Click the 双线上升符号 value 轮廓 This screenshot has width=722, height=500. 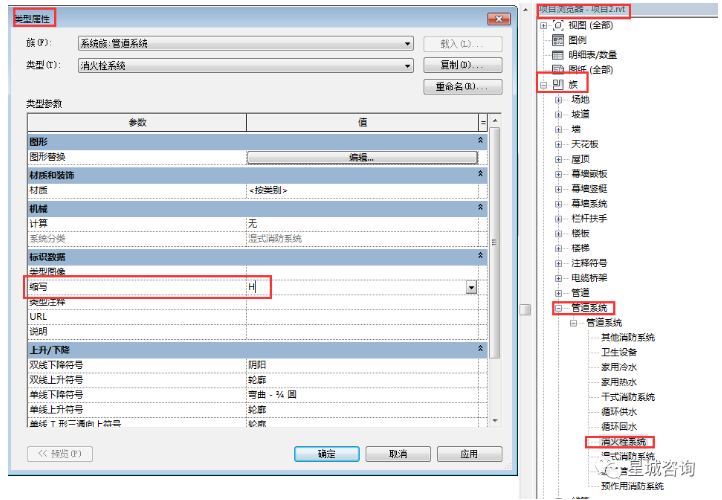point(362,380)
